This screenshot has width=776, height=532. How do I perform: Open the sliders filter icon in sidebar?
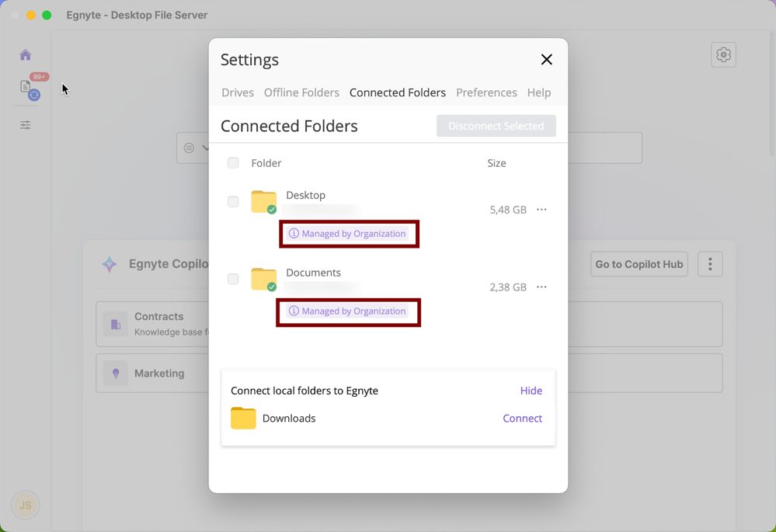(x=25, y=125)
